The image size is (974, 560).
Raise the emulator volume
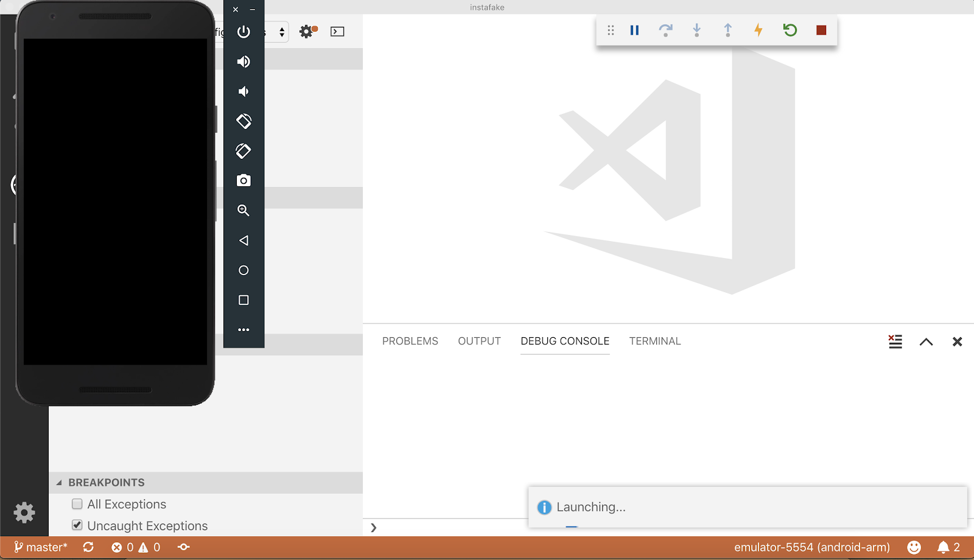[x=243, y=61]
